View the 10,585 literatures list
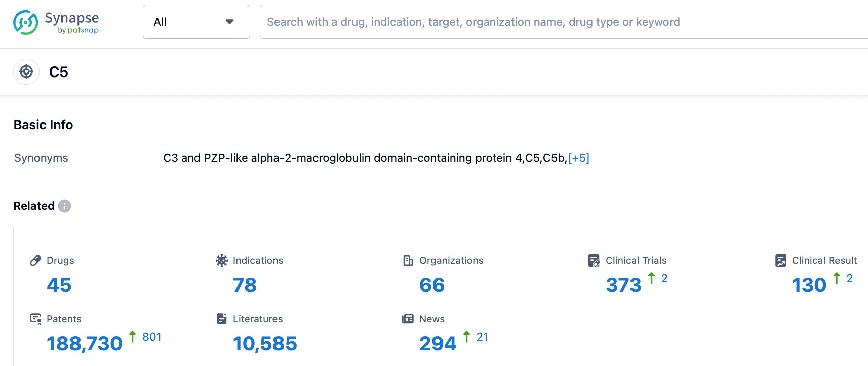868x366 pixels. coord(265,344)
